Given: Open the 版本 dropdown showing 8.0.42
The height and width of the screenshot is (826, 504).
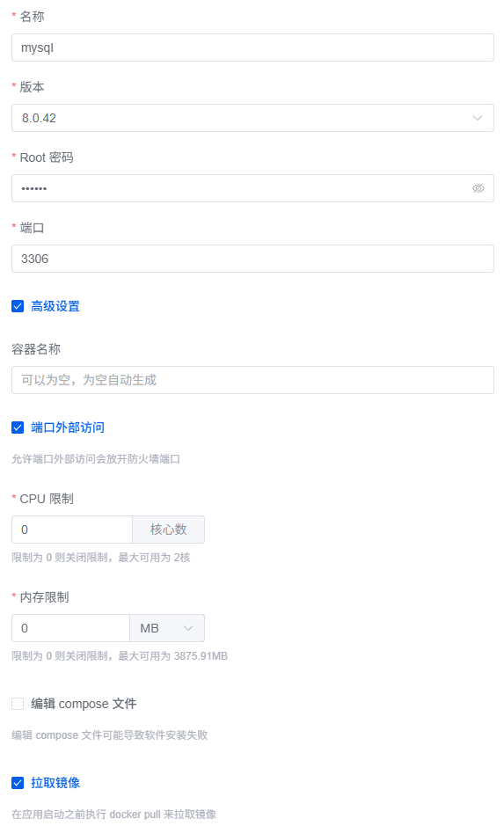Looking at the screenshot, I should tap(252, 118).
